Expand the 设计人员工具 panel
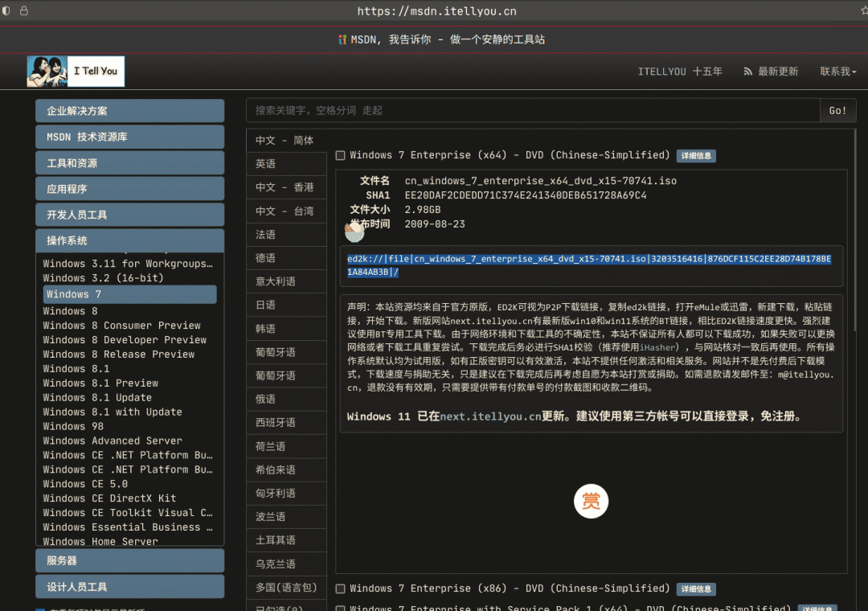 pos(129,587)
